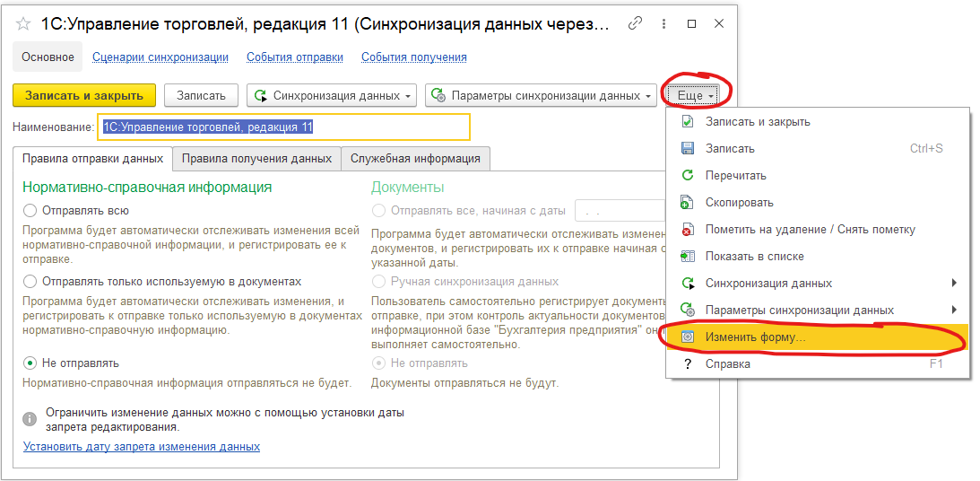Expand 'Параметры синхронизации данных' submenu arrow
The width and height of the screenshot is (980, 481).
pos(954,310)
